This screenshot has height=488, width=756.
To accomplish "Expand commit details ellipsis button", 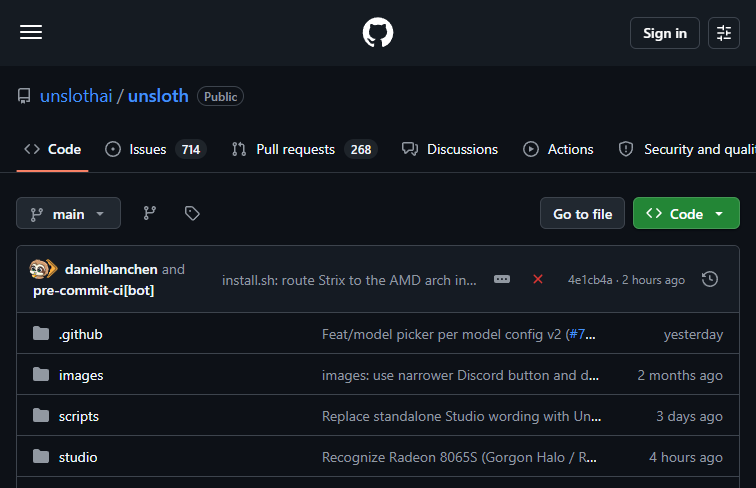I will (x=502, y=279).
